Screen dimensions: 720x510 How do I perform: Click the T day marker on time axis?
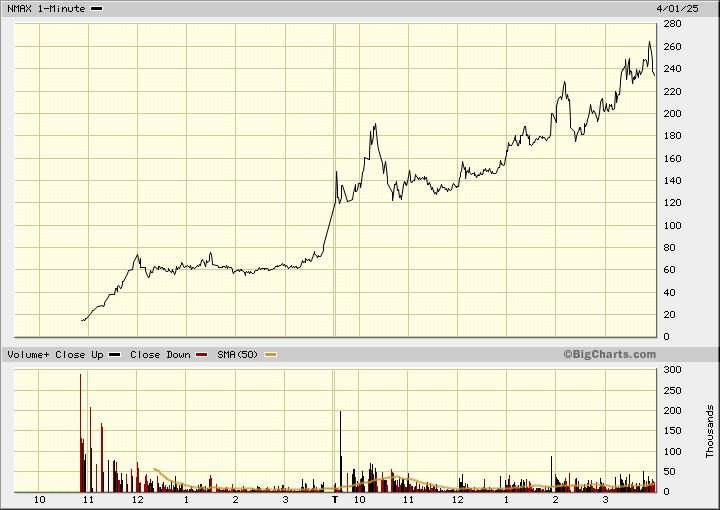click(335, 499)
